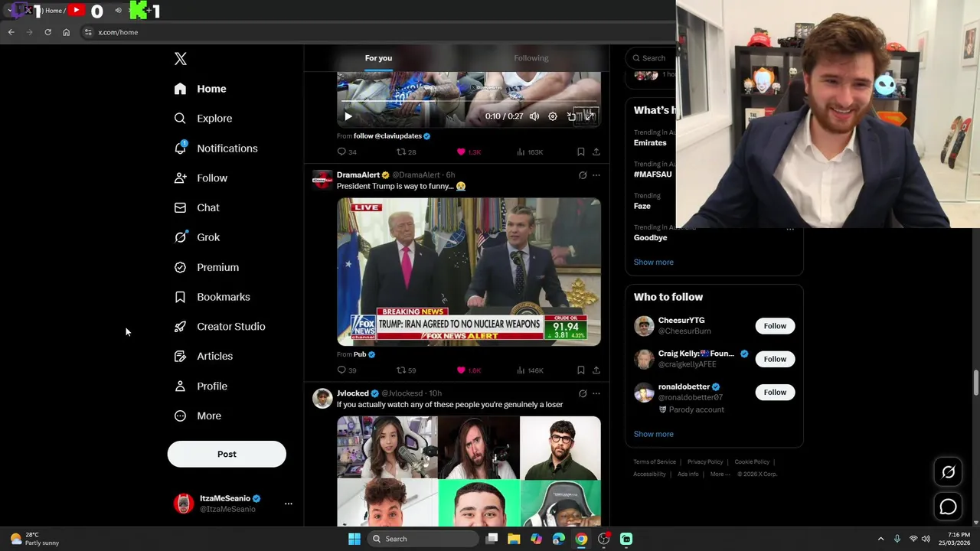Image resolution: width=980 pixels, height=551 pixels.
Task: Follow ronaldobetter
Action: [775, 393]
